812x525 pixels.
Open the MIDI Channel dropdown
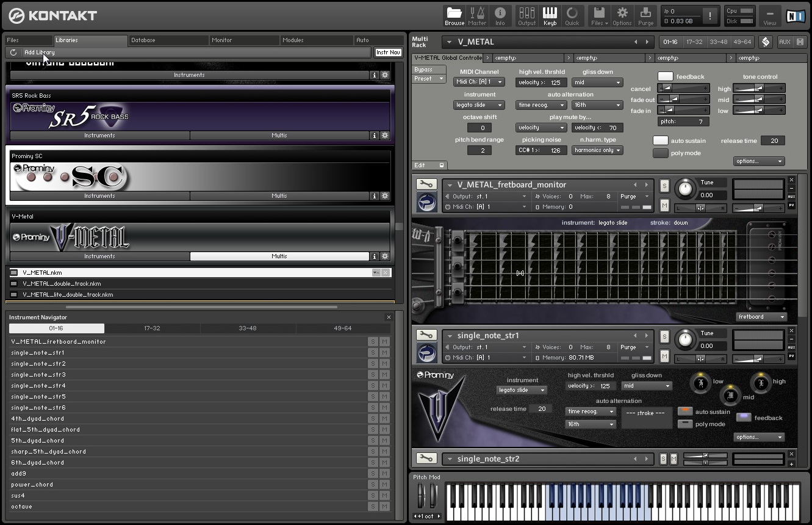tap(479, 82)
